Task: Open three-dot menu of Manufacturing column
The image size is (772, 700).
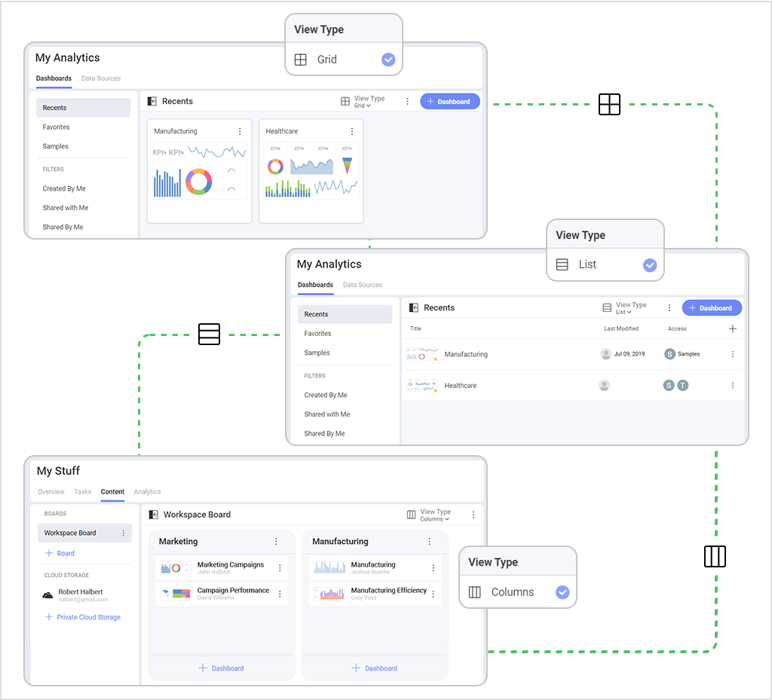Action: 429,541
